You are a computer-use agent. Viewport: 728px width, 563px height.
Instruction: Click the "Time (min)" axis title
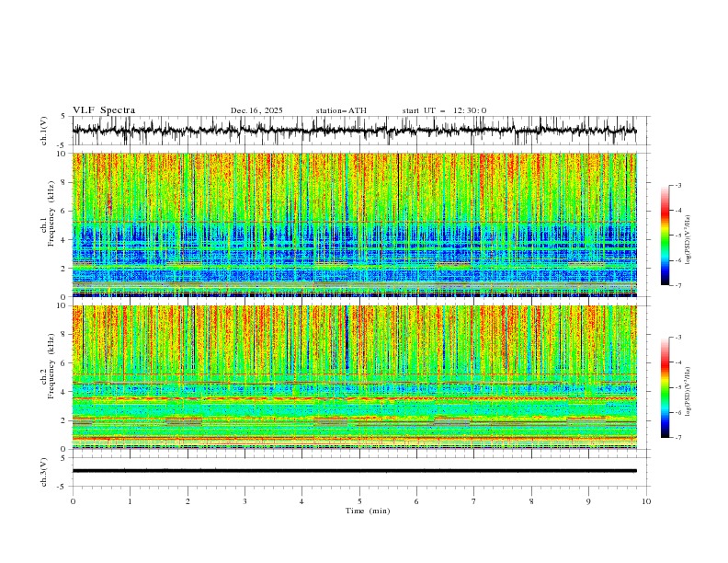tap(368, 511)
